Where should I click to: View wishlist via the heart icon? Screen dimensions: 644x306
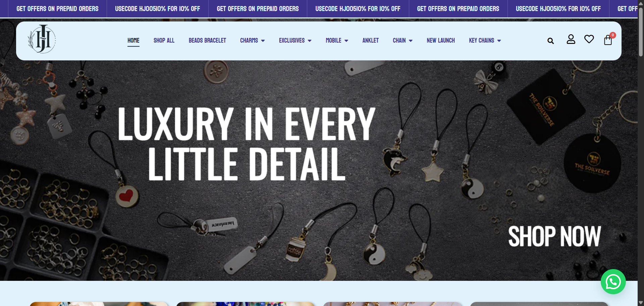(589, 39)
